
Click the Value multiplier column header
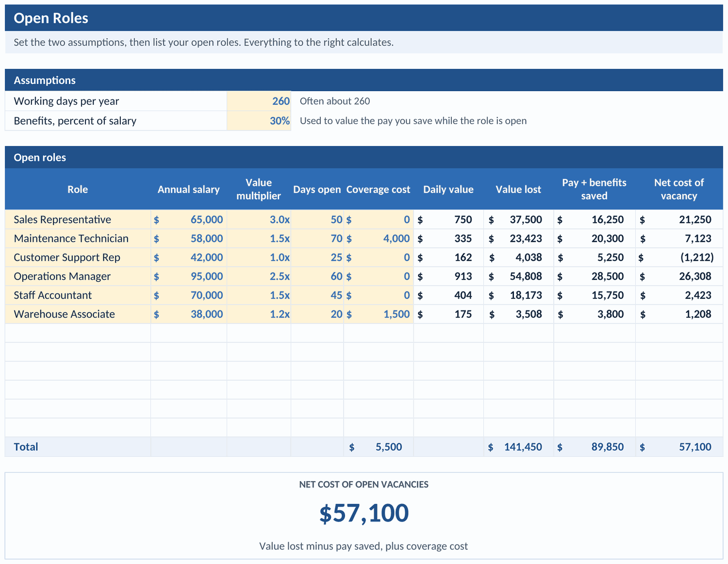coord(259,189)
